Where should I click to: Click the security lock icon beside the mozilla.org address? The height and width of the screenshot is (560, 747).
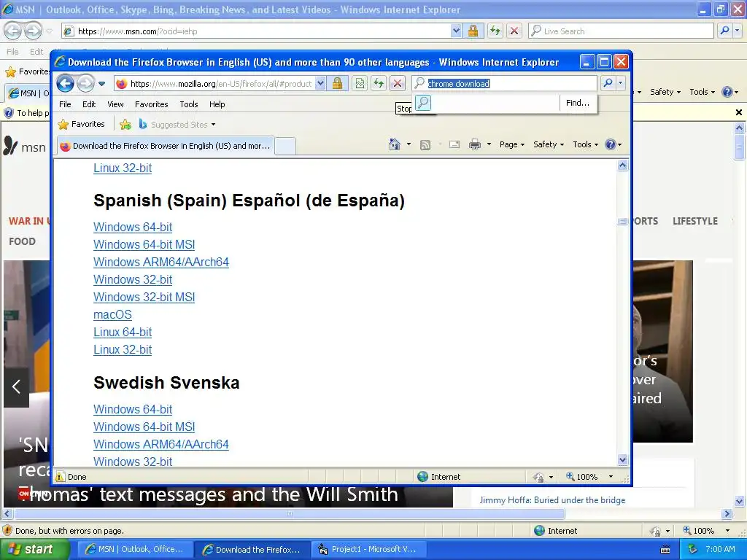tap(337, 84)
